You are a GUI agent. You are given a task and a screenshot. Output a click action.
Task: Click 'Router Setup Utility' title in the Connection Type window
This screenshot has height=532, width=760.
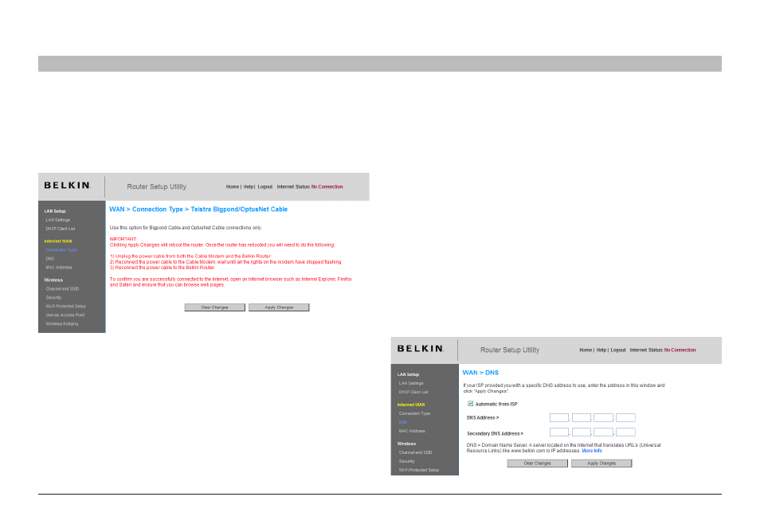pyautogui.click(x=157, y=186)
